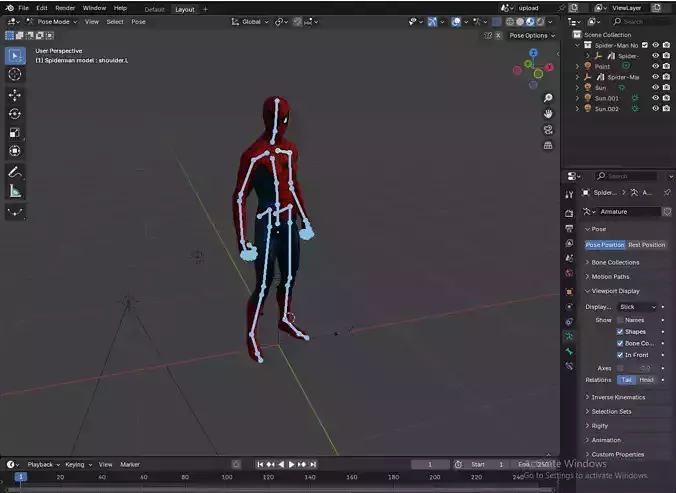The width and height of the screenshot is (676, 493).
Task: Open the Bone properties tab
Action: tap(569, 351)
